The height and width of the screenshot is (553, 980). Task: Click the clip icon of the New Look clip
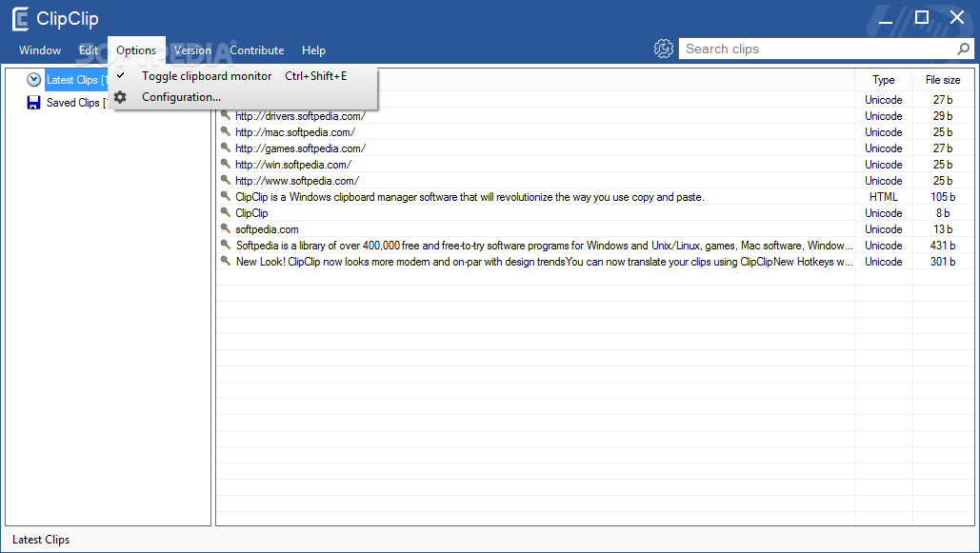[x=226, y=261]
